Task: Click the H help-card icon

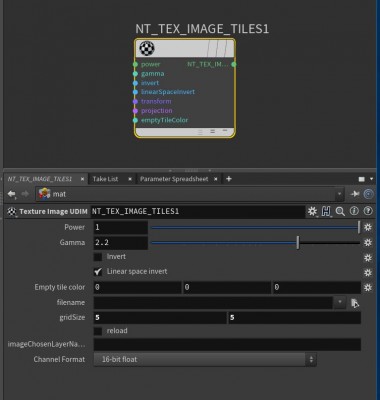Action: click(x=326, y=211)
